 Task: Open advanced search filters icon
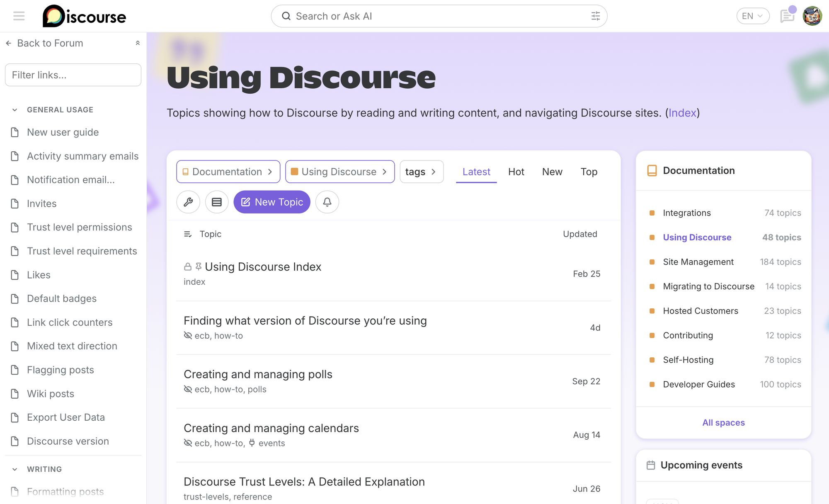pos(595,16)
